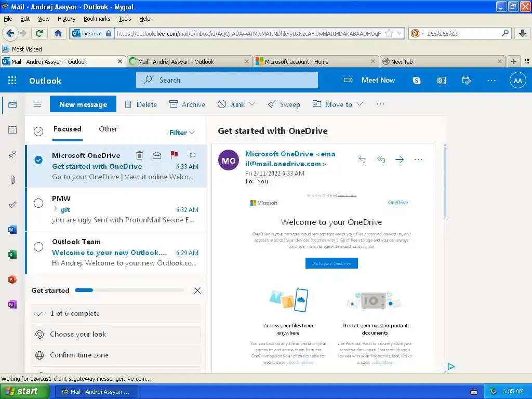
Task: Open the To Do checkmark icon
Action: click(12, 205)
